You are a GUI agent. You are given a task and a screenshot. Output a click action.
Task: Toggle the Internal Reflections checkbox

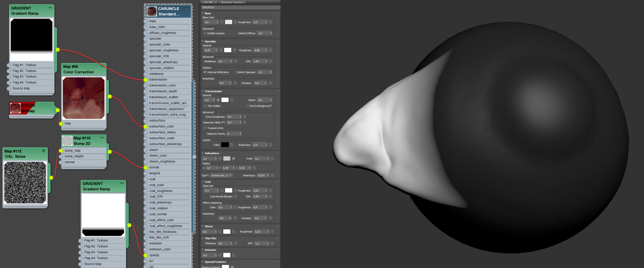(205, 72)
